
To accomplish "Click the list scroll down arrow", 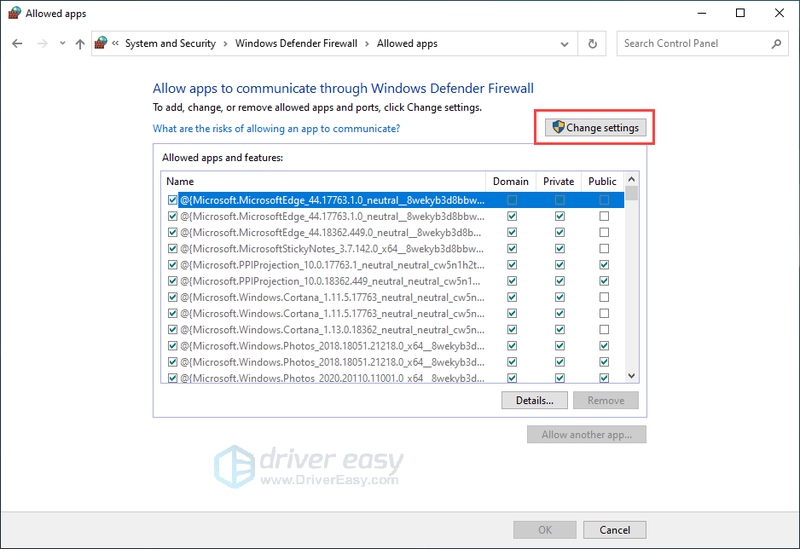I will pyautogui.click(x=632, y=376).
